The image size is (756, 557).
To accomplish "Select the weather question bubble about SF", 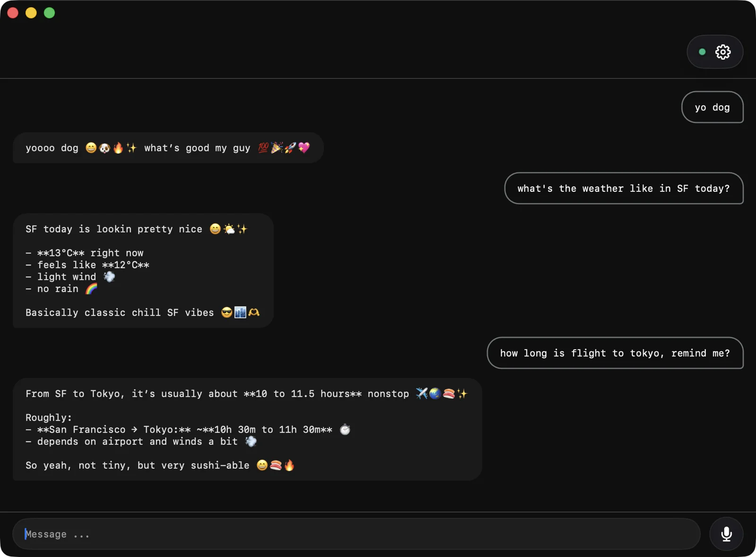I will (x=624, y=189).
